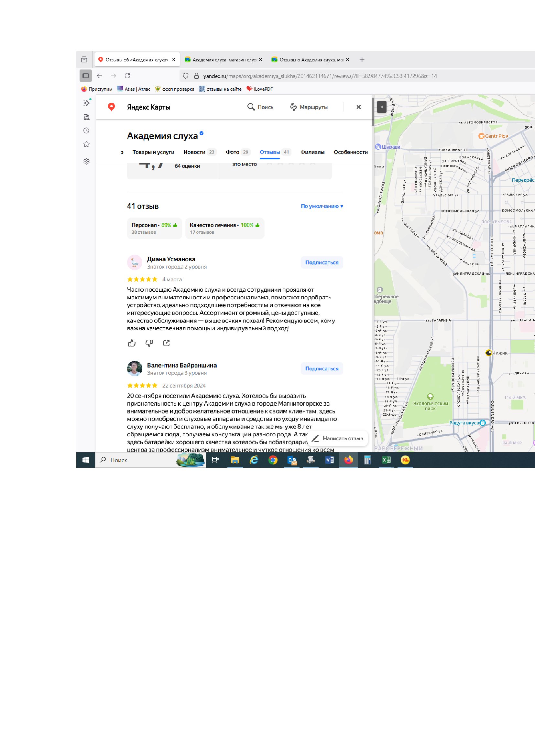Click the Написать отзыв button
Viewport: 535px width, 756px height.
pyautogui.click(x=338, y=438)
